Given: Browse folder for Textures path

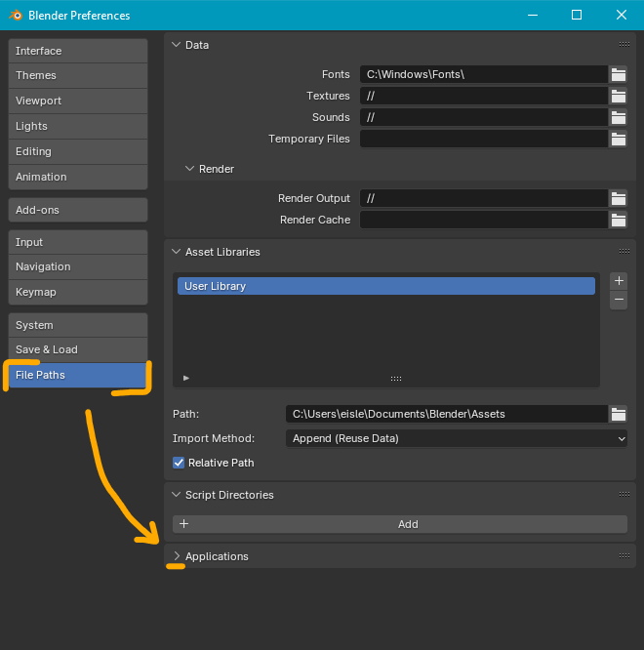Looking at the screenshot, I should (x=619, y=97).
